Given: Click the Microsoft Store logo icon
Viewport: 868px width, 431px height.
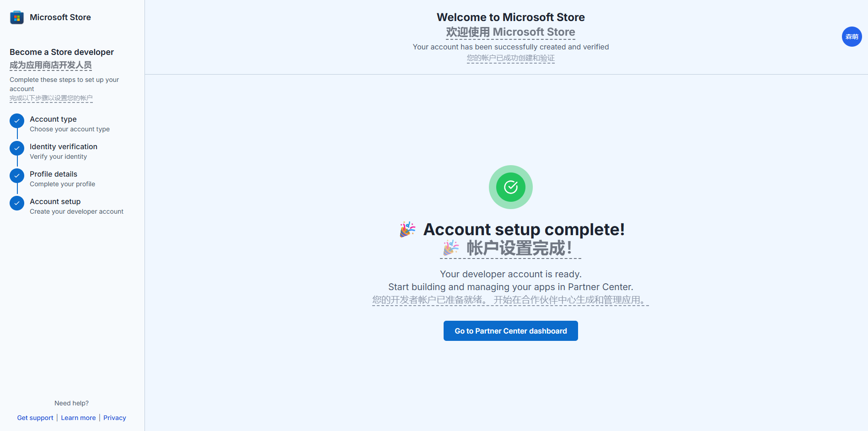Looking at the screenshot, I should 17,17.
